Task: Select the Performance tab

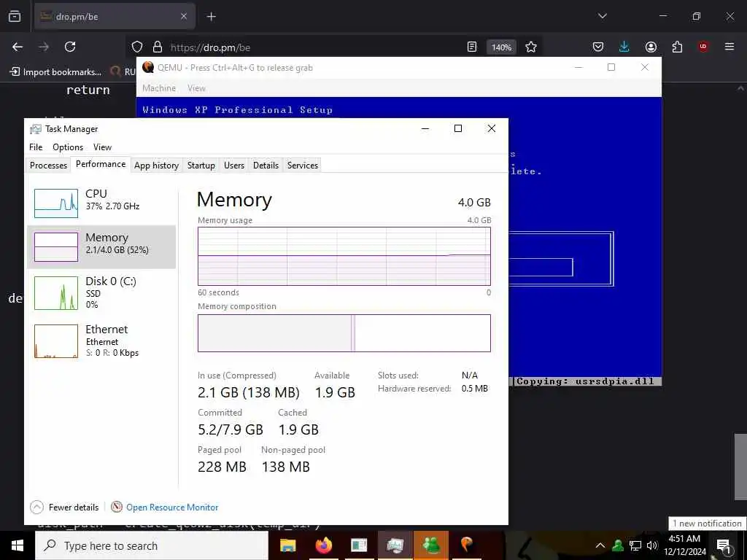Action: 101,164
